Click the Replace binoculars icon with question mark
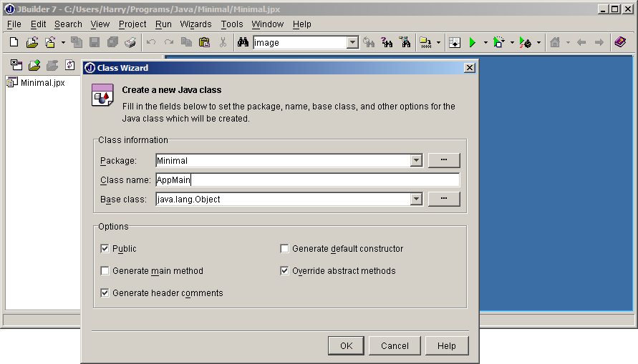Screen dimensions: 638x364 (x=387, y=42)
